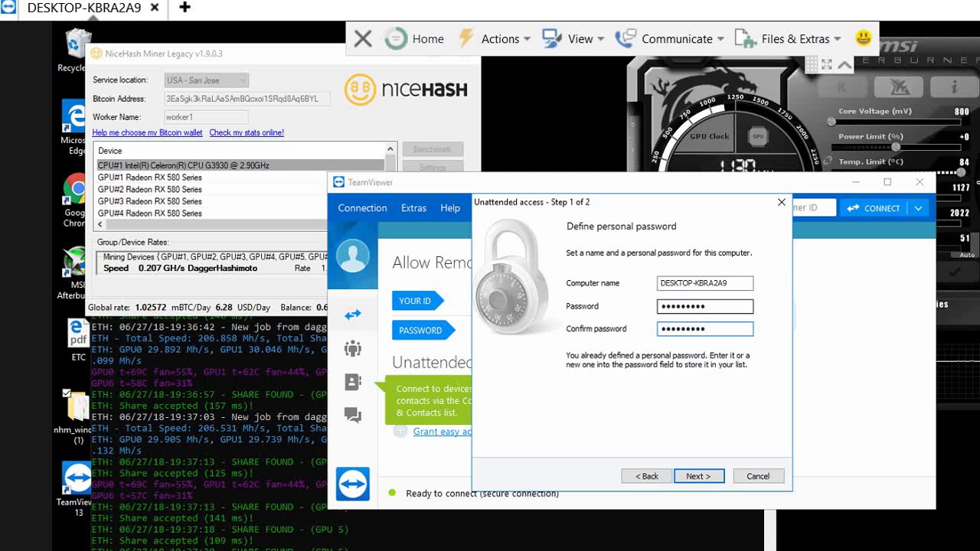Click the smiley feedback icon in remote toolbar
980x551 pixels.
(x=863, y=37)
